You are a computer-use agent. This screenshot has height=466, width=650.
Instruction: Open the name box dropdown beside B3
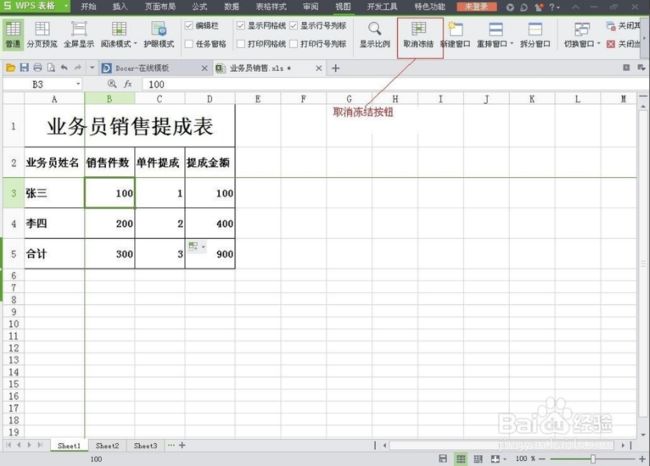(x=78, y=84)
